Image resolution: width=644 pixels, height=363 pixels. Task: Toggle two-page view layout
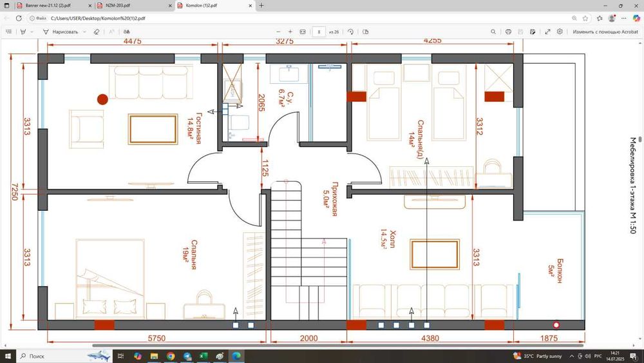366,31
